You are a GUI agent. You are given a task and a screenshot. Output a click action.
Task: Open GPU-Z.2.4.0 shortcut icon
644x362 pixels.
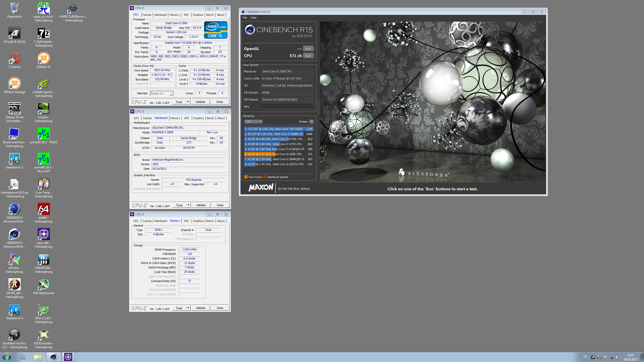pyautogui.click(x=44, y=313)
